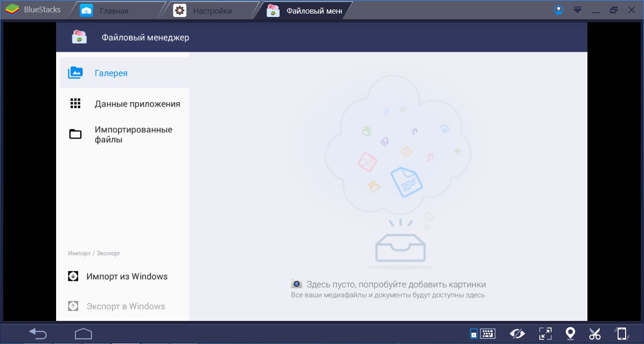Click Импорт из Windows button
644x344 pixels.
(126, 277)
